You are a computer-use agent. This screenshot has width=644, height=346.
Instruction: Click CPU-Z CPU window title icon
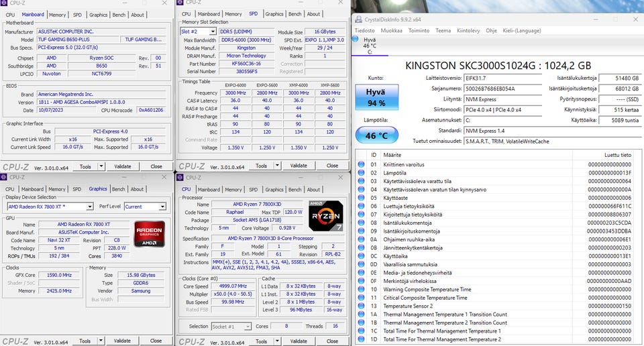point(180,178)
